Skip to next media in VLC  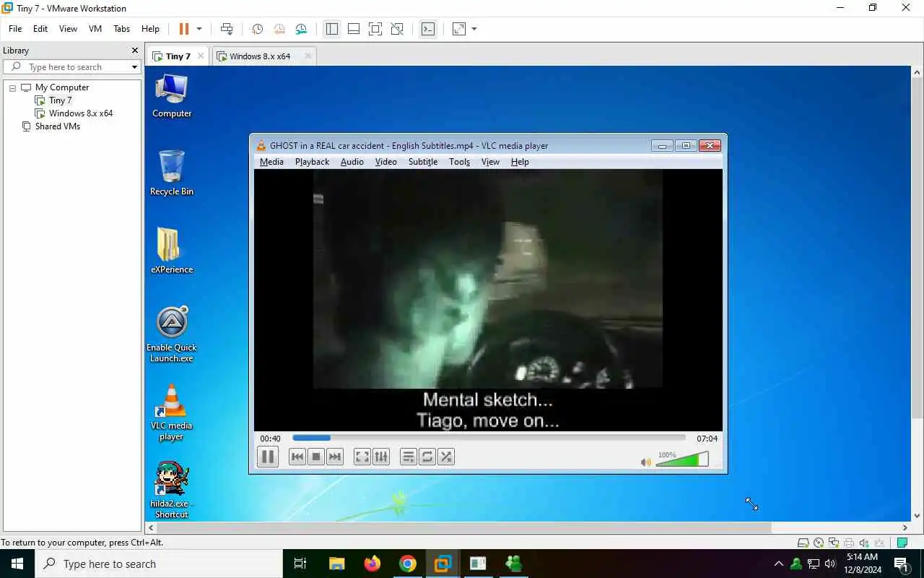334,457
